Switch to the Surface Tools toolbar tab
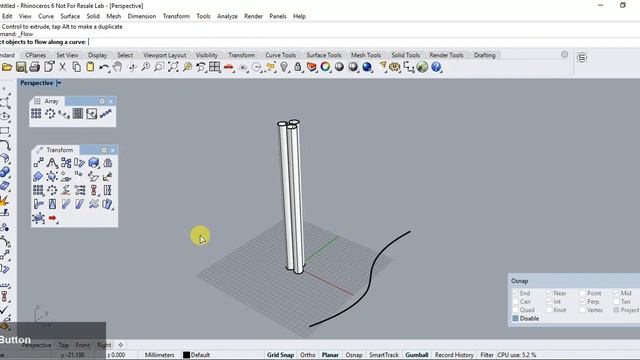 pyautogui.click(x=324, y=55)
